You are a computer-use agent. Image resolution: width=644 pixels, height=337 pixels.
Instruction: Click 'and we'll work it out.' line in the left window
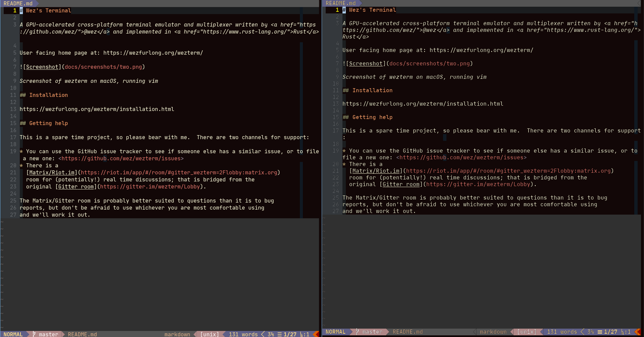(x=55, y=215)
